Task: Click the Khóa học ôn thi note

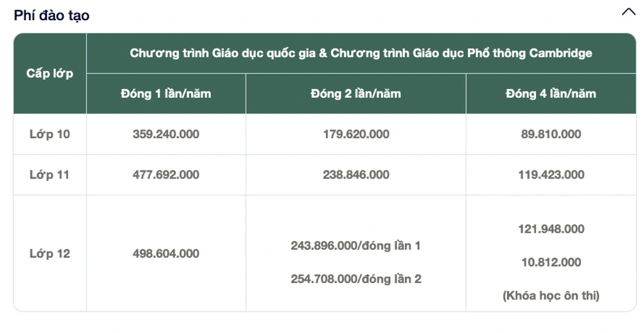Action: tap(551, 295)
